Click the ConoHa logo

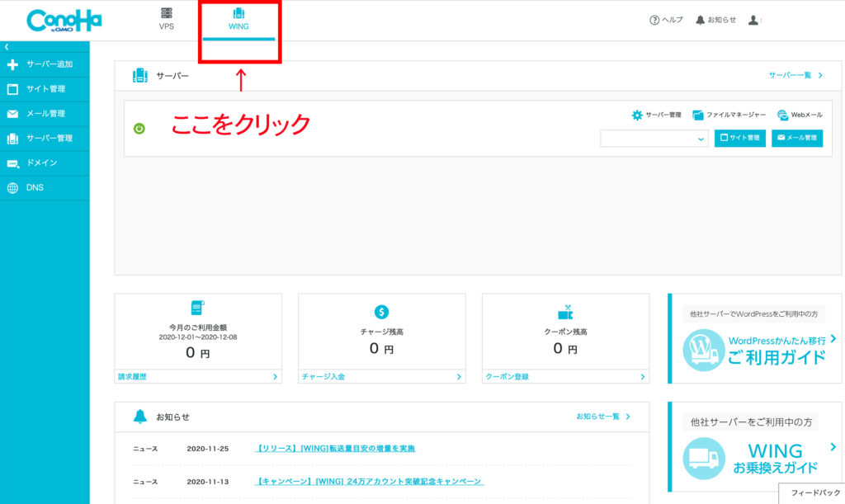pyautogui.click(x=64, y=21)
